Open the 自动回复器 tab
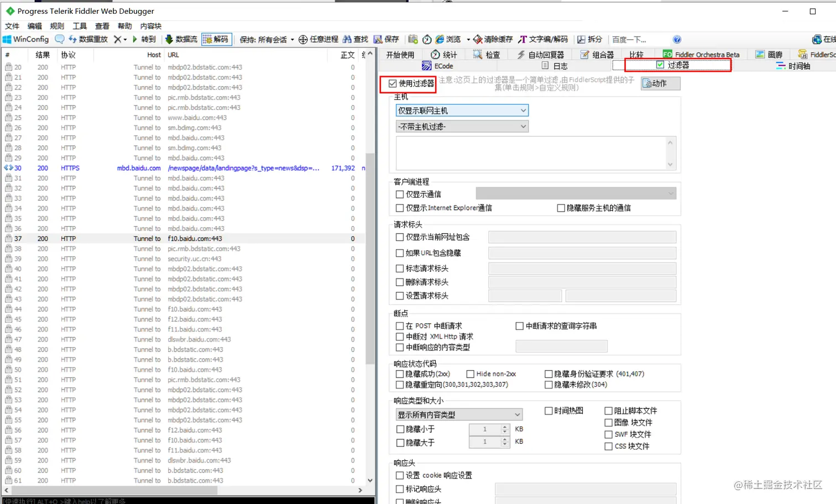The image size is (836, 504). click(x=540, y=54)
